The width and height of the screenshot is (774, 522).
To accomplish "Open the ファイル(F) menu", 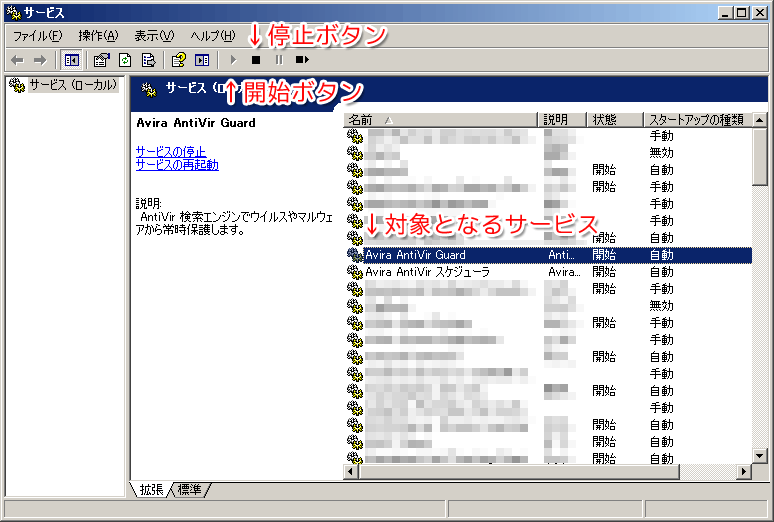I will (x=38, y=36).
